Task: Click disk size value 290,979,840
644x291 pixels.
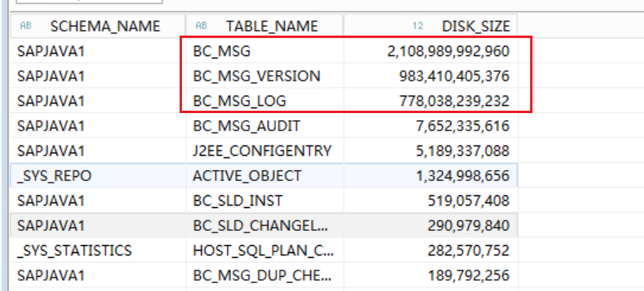Action: coord(468,225)
